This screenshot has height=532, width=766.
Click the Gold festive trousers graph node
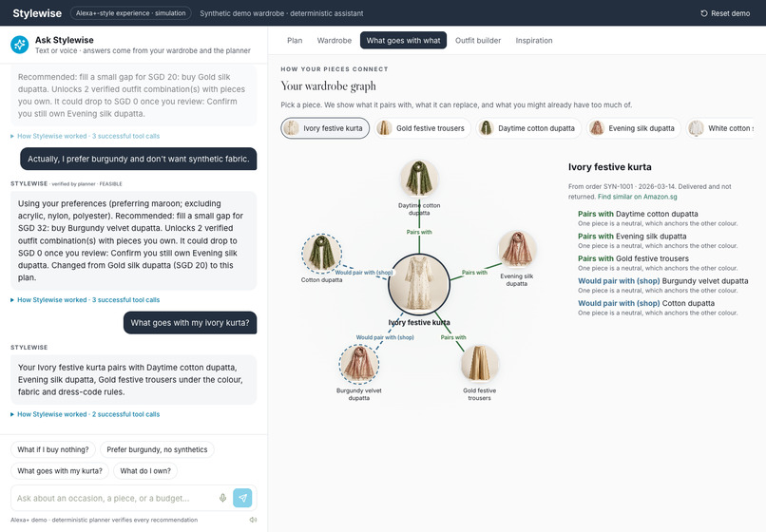point(480,364)
